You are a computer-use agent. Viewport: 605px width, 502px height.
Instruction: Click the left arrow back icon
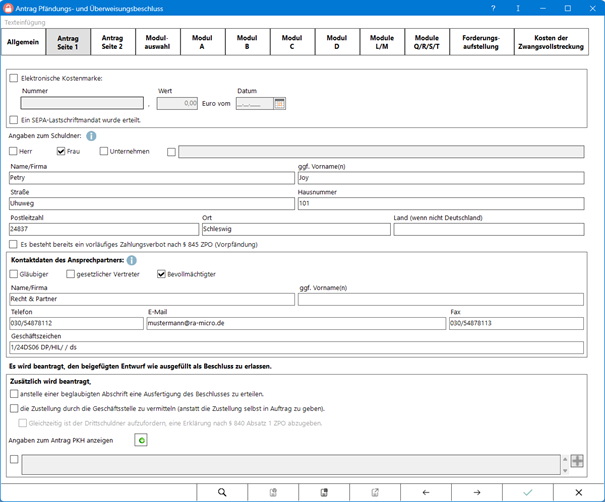[x=426, y=492]
